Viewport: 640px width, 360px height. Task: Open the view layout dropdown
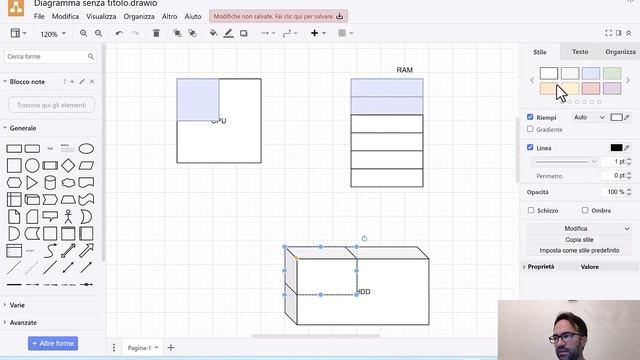(18, 33)
